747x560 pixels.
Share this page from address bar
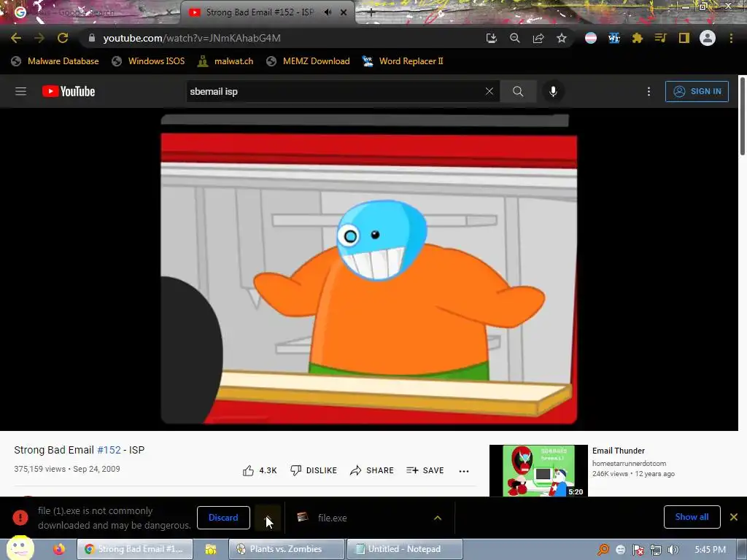click(x=538, y=38)
